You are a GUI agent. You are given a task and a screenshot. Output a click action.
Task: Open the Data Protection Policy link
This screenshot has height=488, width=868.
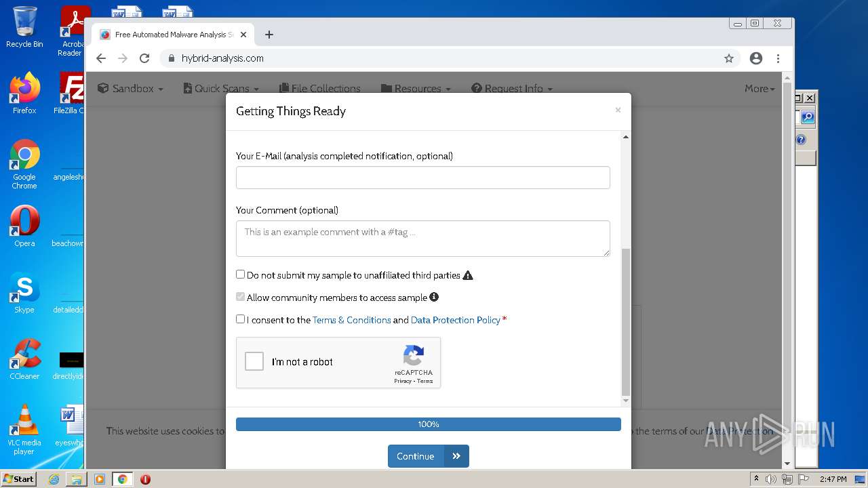pos(456,320)
